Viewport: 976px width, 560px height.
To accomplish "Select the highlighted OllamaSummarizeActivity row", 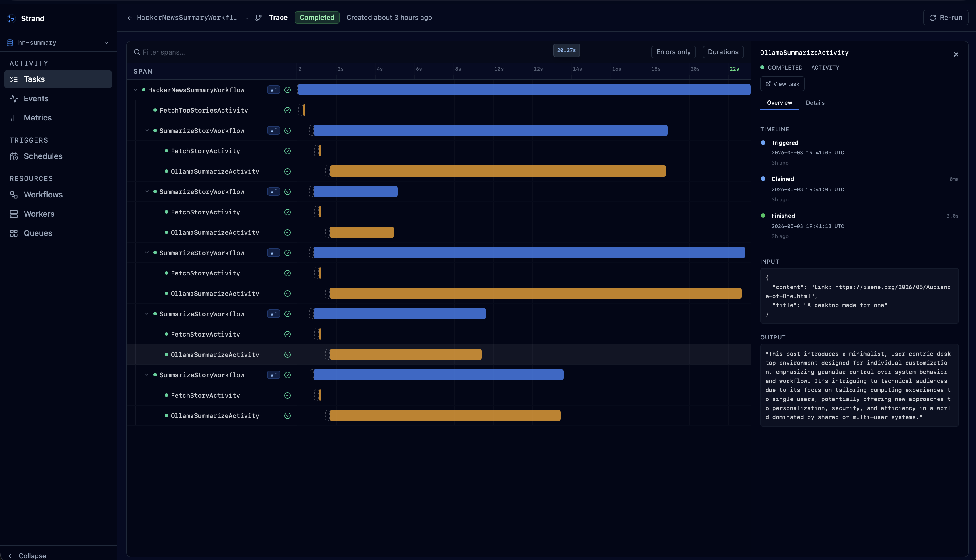I will coord(439,355).
